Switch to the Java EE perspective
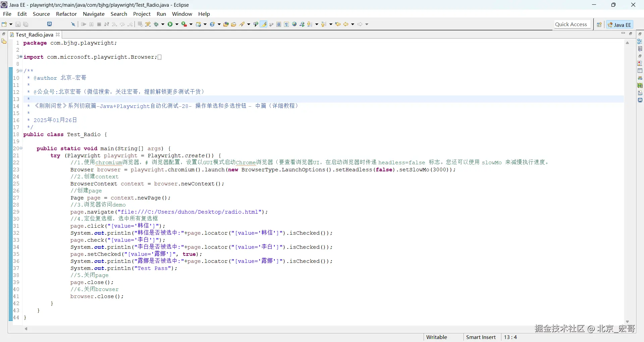Image resolution: width=644 pixels, height=342 pixels. click(x=620, y=24)
